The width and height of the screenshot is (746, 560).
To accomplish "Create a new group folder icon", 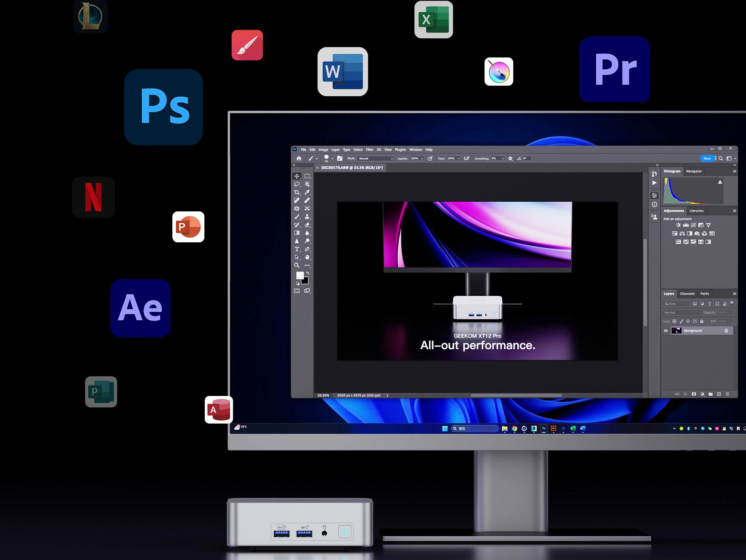I will point(711,394).
